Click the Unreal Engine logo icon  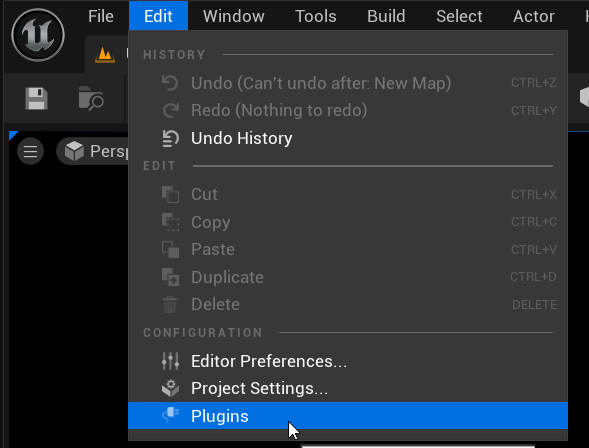pos(38,35)
